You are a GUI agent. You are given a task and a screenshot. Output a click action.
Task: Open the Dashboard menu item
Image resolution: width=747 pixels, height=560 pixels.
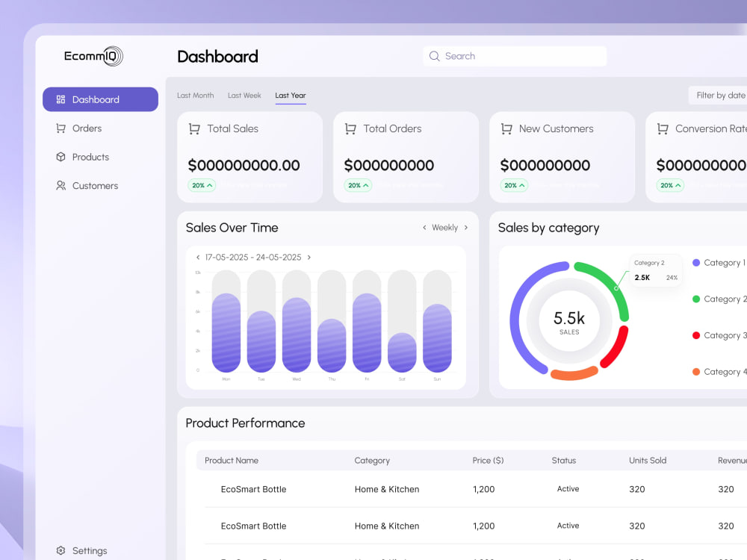point(101,99)
